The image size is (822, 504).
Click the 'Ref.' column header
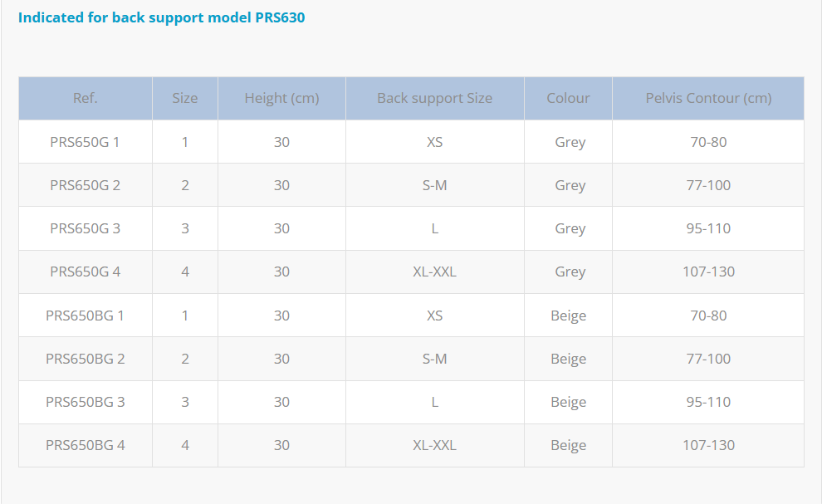point(86,98)
